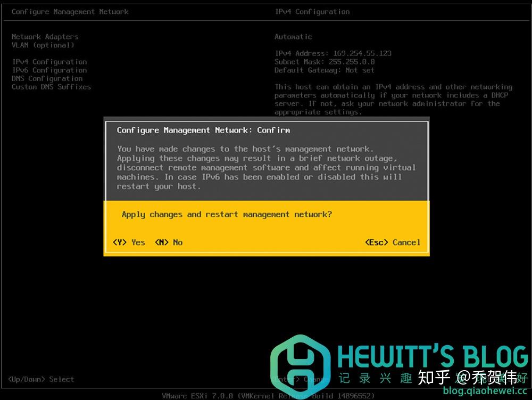
Task: Click the displayed IPv4 Address 169.254.55.123
Action: click(332, 53)
